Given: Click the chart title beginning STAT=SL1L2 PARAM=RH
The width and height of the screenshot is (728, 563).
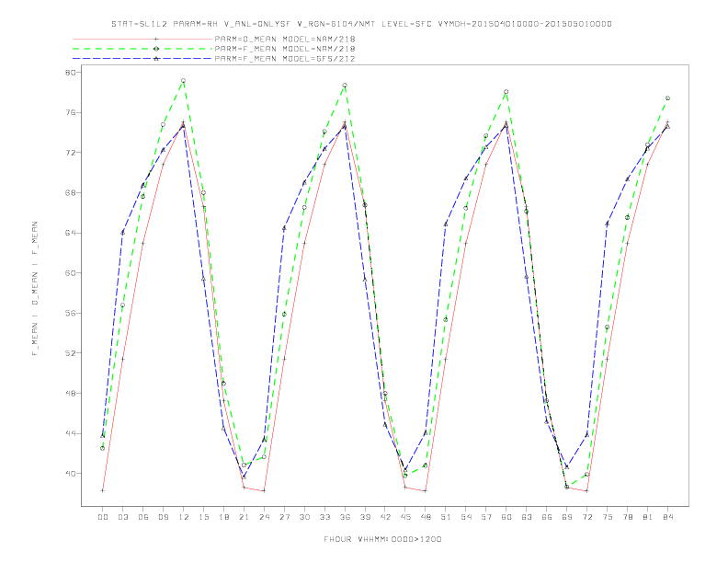Looking at the screenshot, I should (361, 24).
